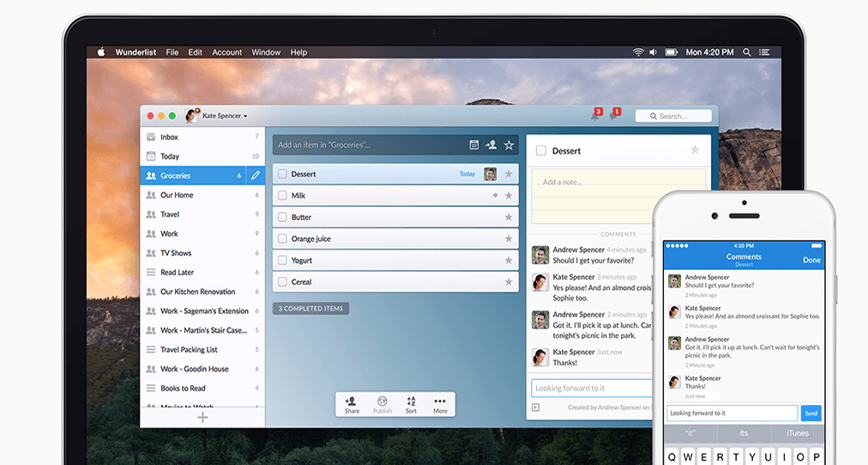Viewport: 868px width, 465px height.
Task: Click the desktop comment field 'Looking forward to it'
Action: point(593,388)
